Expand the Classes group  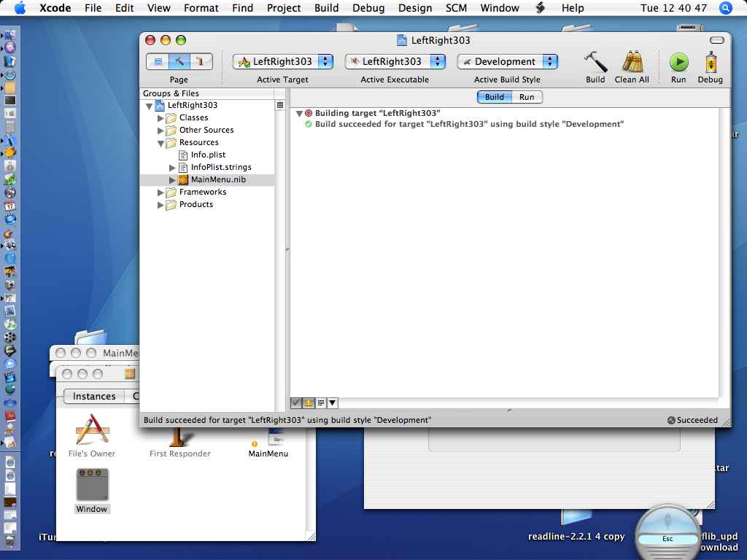click(160, 118)
